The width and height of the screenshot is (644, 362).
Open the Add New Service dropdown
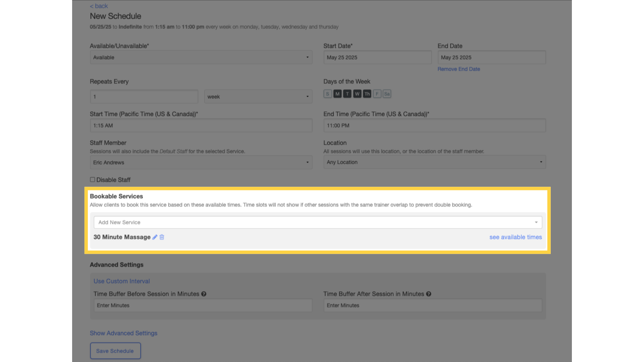pos(318,222)
